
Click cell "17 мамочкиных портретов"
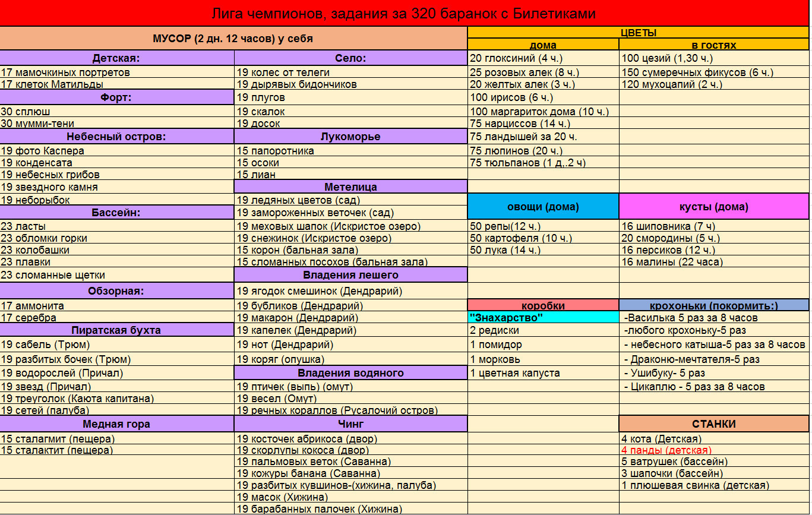tap(116, 72)
